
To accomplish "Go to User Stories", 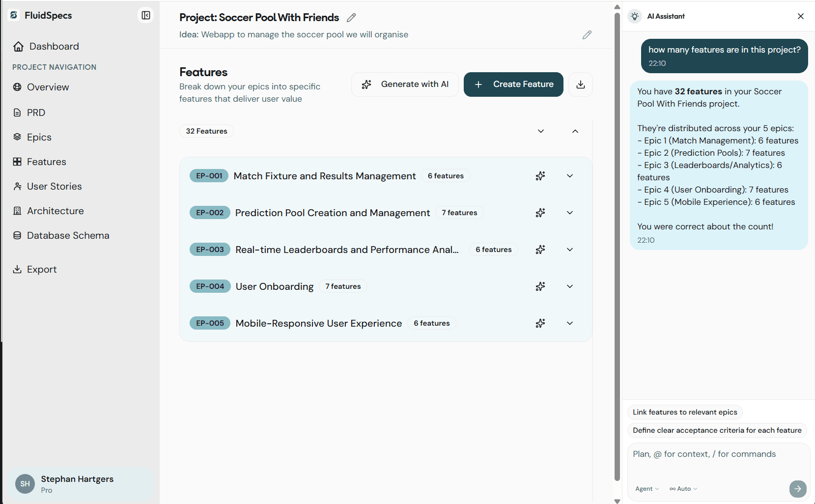I will point(55,186).
